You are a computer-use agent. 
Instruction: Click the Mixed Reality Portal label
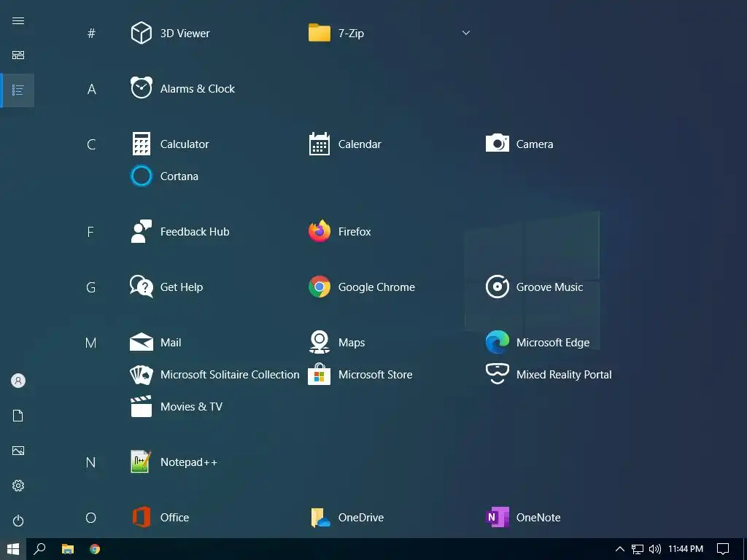click(564, 374)
